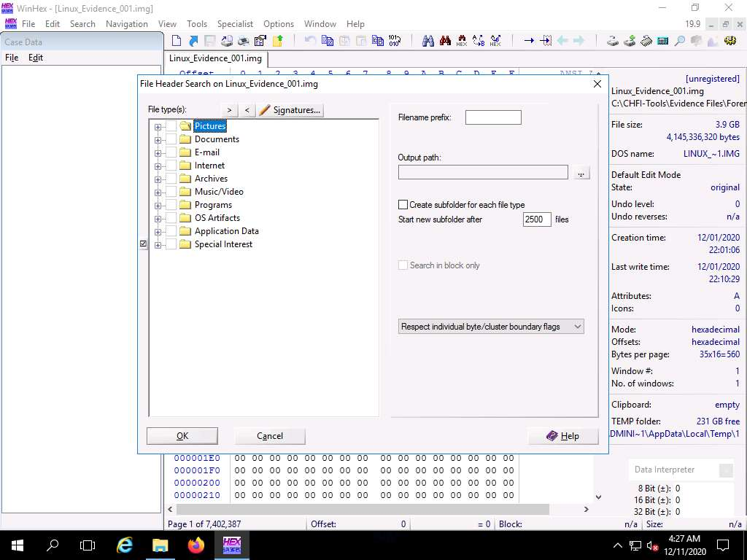Expand the Documents tree node

[x=158, y=140]
